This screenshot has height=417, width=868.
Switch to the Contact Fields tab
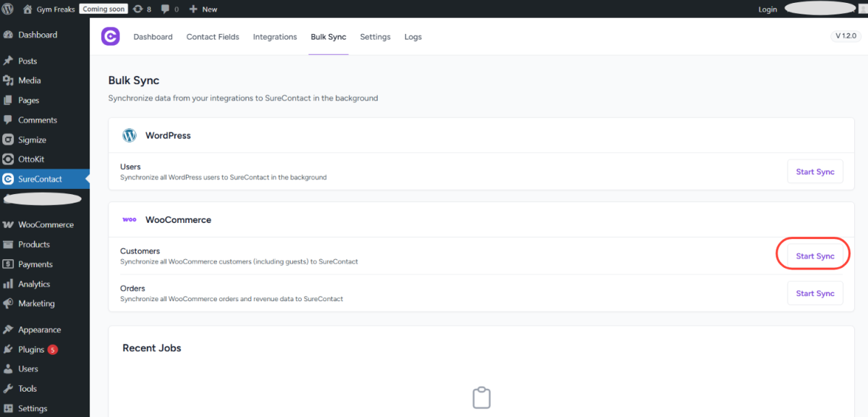[x=213, y=37]
